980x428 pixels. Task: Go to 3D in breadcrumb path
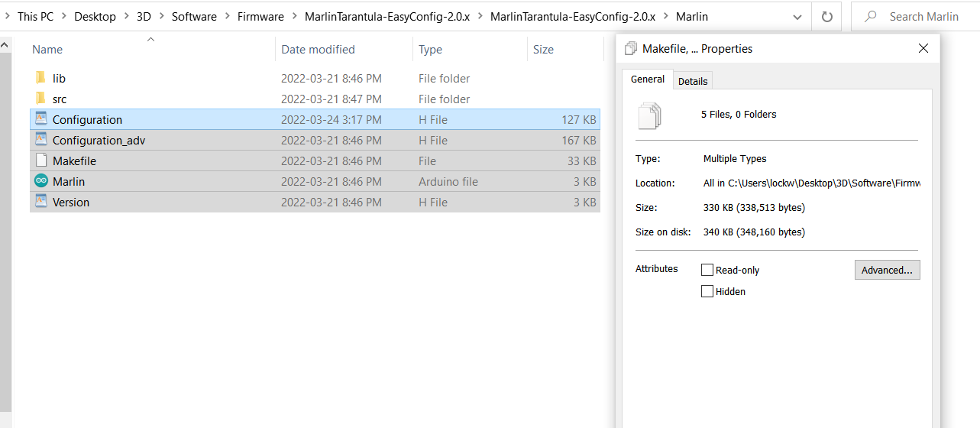pos(144,16)
